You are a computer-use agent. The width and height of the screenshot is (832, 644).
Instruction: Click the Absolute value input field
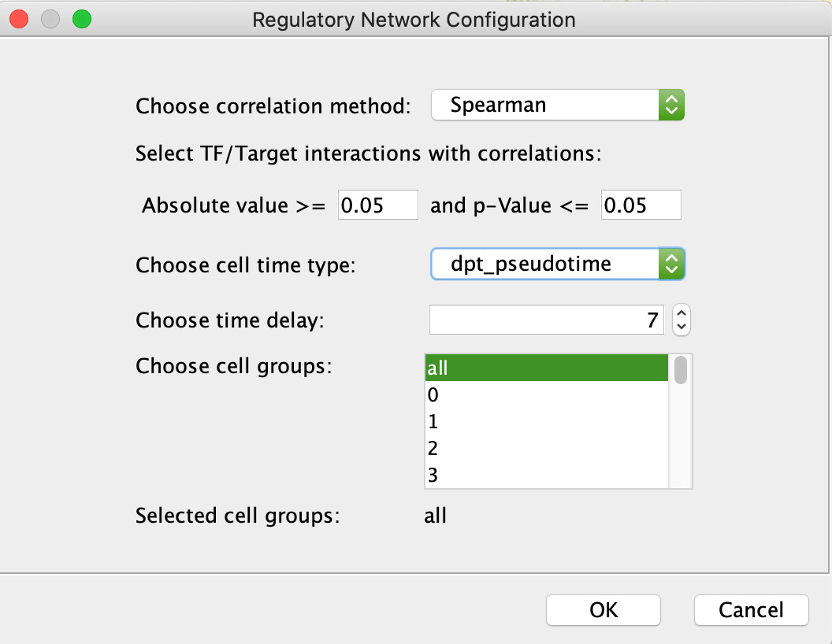click(378, 205)
